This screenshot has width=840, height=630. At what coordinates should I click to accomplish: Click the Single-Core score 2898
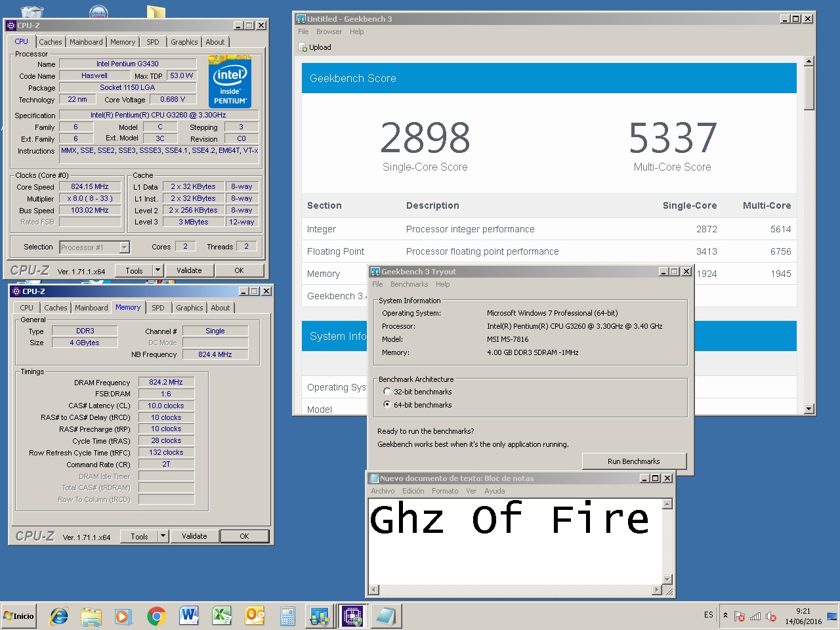[x=425, y=138]
